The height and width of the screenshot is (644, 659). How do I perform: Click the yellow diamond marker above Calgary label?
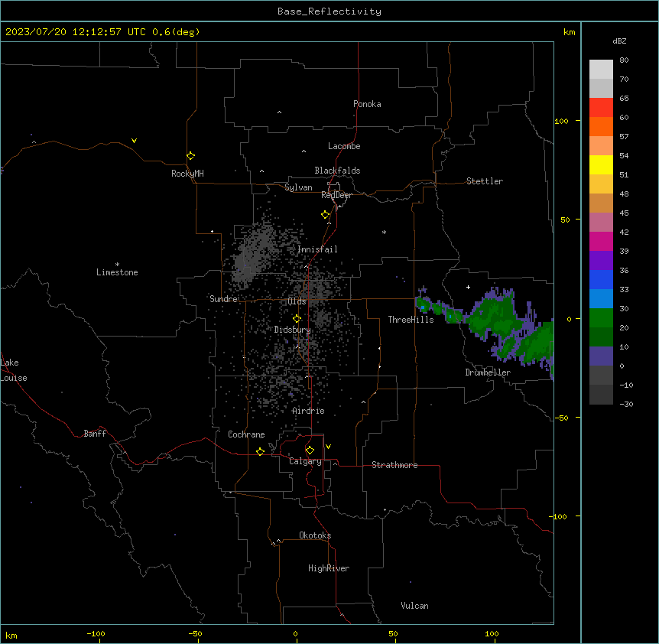[310, 450]
